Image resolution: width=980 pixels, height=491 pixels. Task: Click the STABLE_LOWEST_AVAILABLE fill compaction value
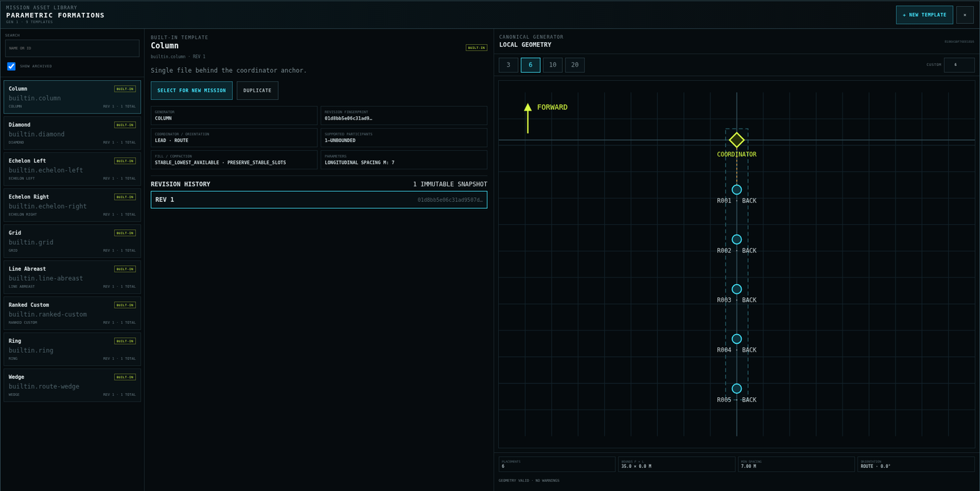pyautogui.click(x=220, y=163)
